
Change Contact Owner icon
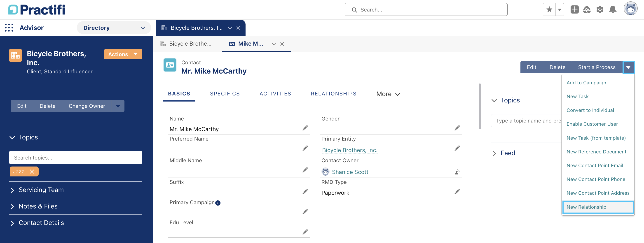click(457, 172)
